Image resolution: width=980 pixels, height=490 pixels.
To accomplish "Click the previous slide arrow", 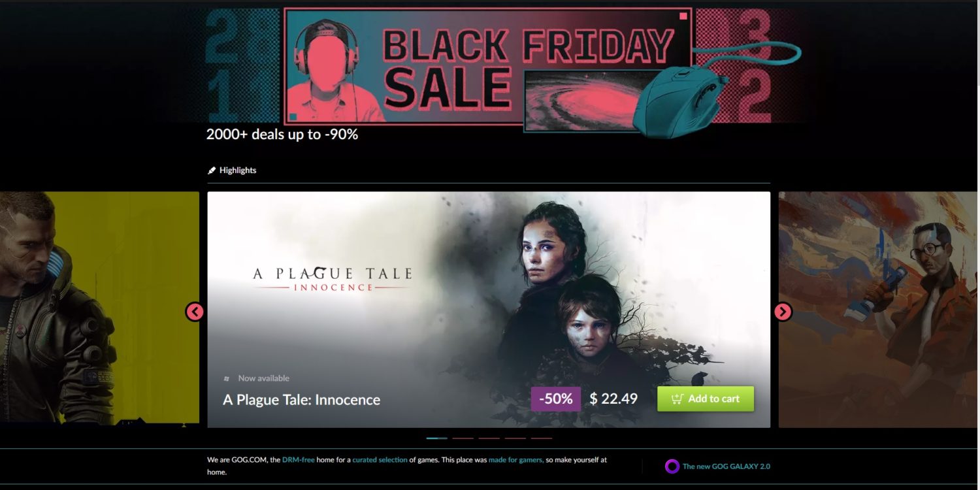I will (x=195, y=312).
